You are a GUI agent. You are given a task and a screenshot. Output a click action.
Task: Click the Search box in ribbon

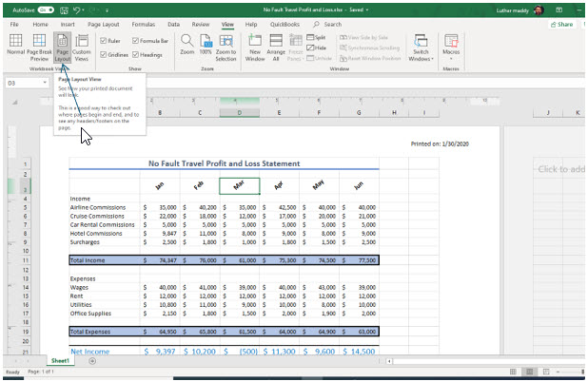327,25
